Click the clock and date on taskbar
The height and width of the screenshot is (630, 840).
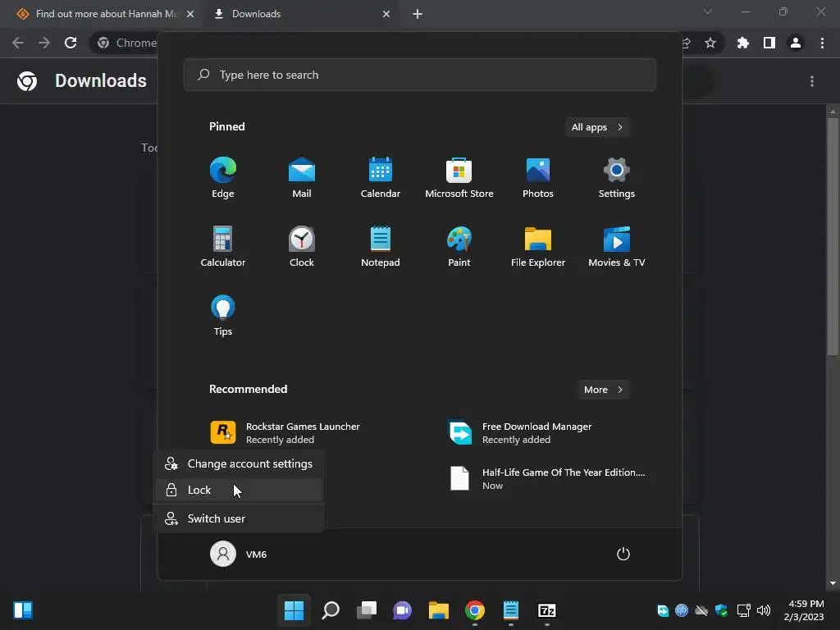(806, 610)
